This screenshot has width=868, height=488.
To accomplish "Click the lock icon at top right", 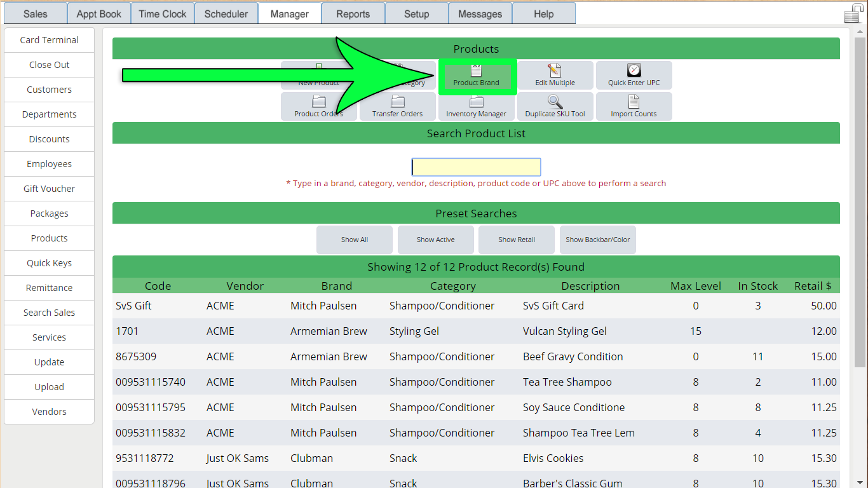I will tap(853, 13).
